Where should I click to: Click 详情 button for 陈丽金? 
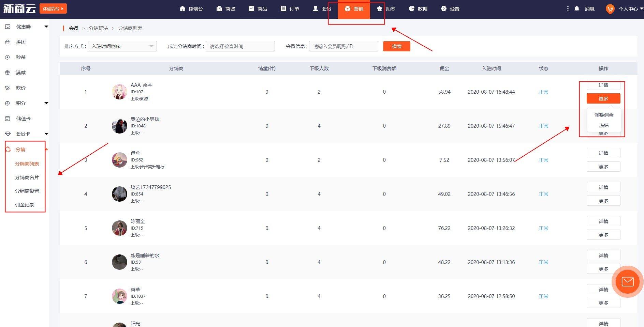pyautogui.click(x=603, y=221)
